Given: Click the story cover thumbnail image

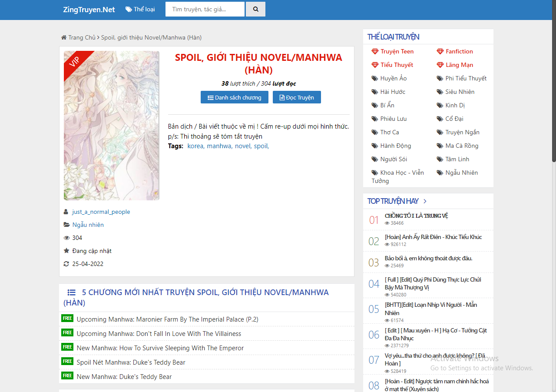Looking at the screenshot, I should click(x=112, y=126).
